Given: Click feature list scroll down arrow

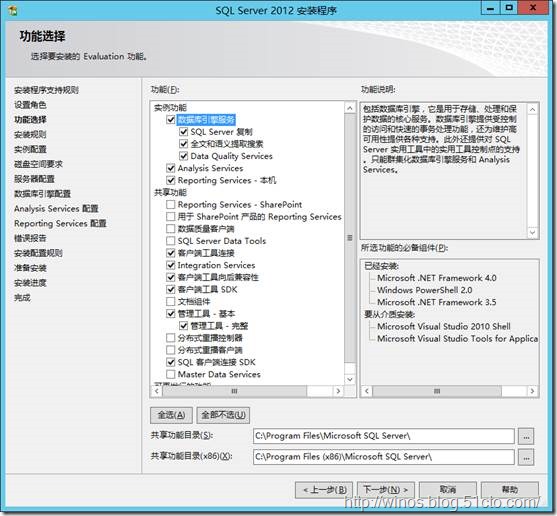Looking at the screenshot, I should pyautogui.click(x=350, y=379).
